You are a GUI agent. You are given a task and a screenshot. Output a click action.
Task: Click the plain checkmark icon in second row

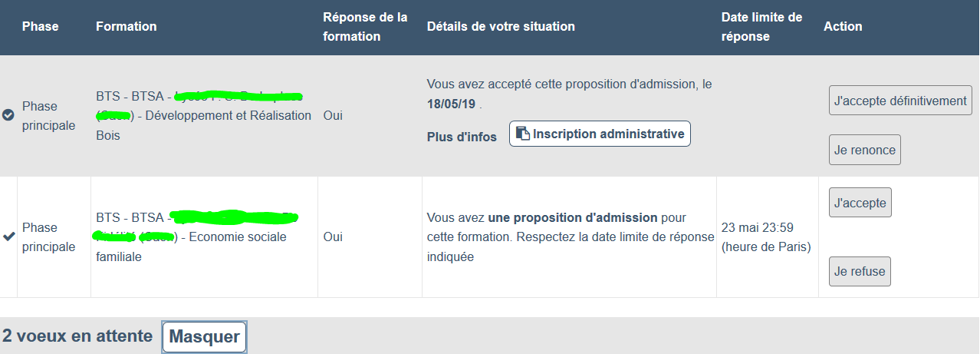pyautogui.click(x=8, y=237)
